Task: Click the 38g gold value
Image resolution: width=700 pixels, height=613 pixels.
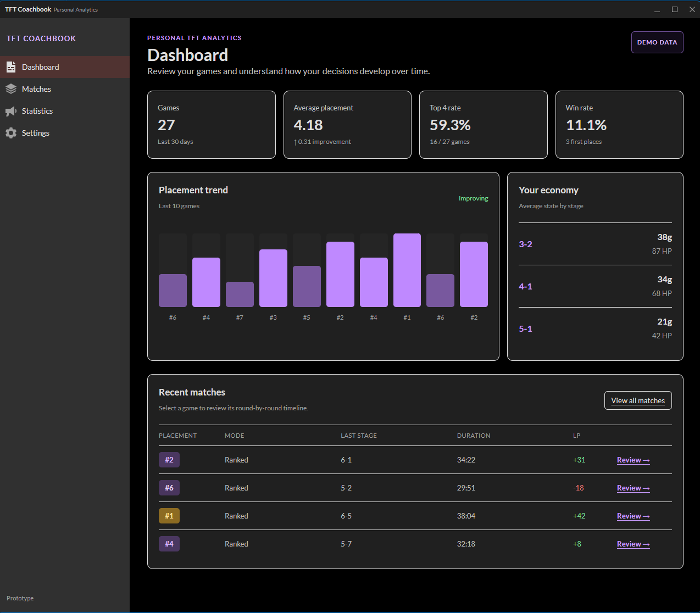Action: (665, 237)
